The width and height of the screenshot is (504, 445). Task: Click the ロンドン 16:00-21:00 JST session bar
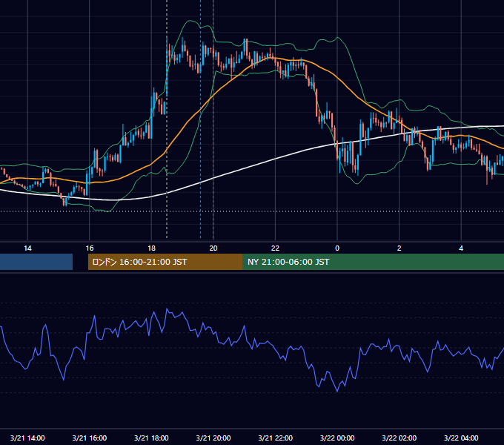coord(165,262)
